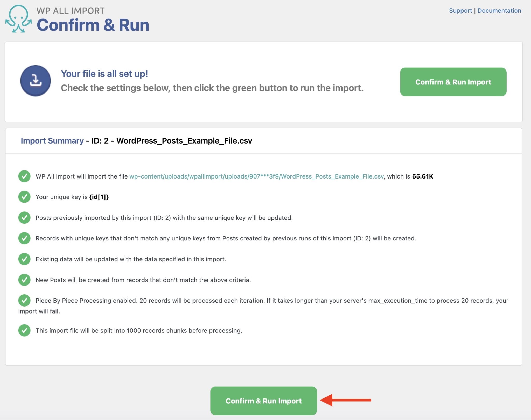This screenshot has width=531, height=420.
Task: Open the Support link
Action: [460, 11]
